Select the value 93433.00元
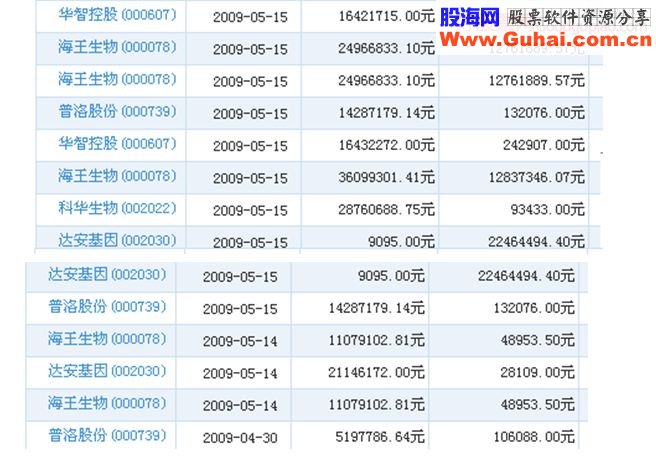Image resolution: width=656 pixels, height=465 pixels. pyautogui.click(x=547, y=210)
